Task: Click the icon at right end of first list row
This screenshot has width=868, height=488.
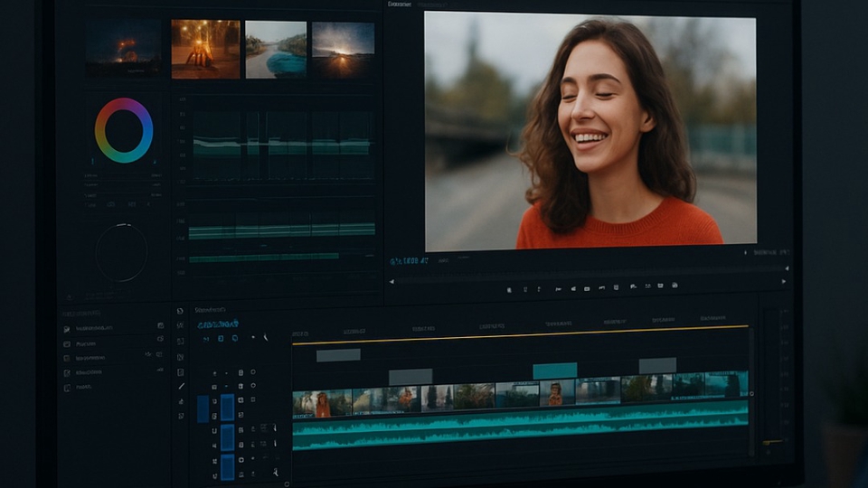Action: tap(161, 326)
